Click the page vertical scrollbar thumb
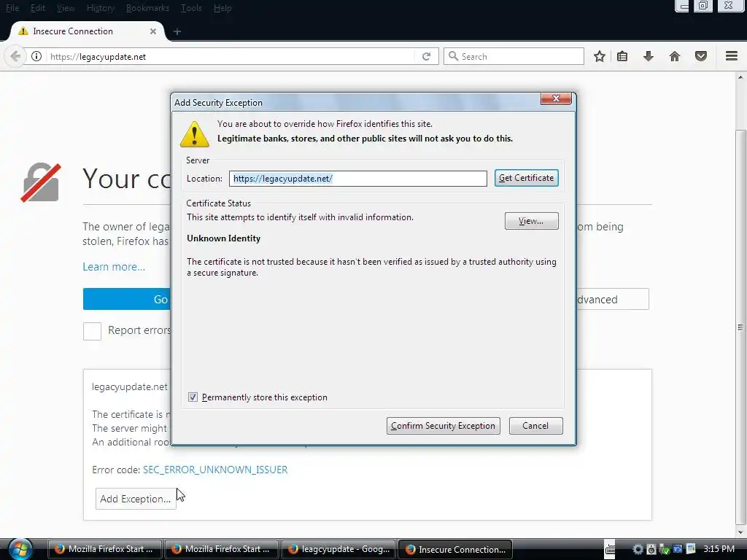Viewport: 747px width, 560px height. click(x=740, y=327)
